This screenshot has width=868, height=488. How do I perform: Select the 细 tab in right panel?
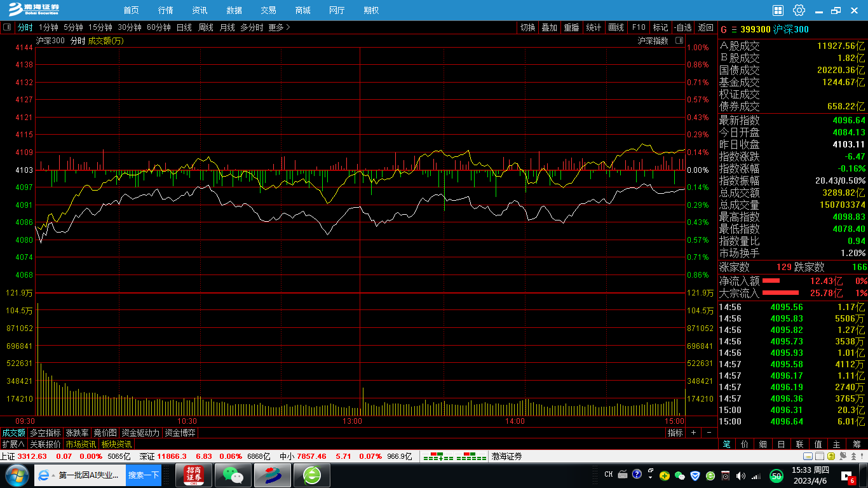(763, 444)
